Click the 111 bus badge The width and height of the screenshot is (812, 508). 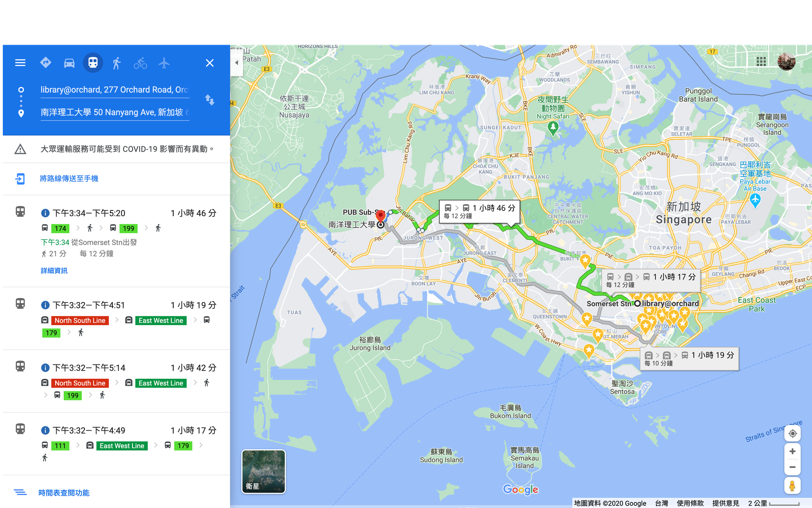click(x=60, y=446)
